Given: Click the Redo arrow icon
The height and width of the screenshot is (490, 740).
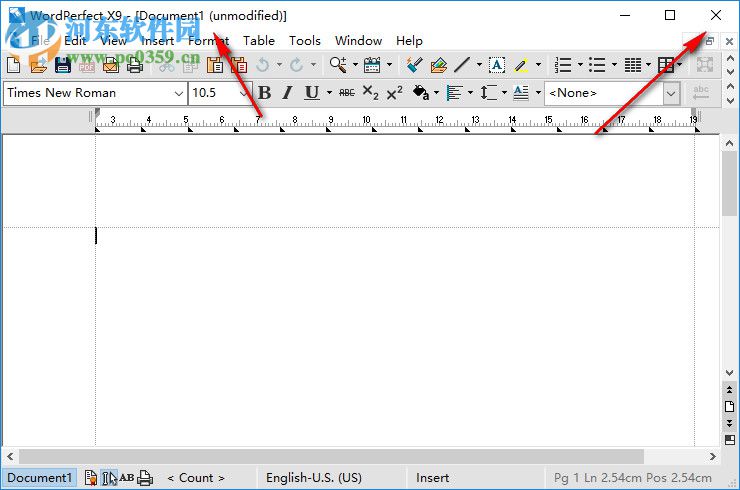Looking at the screenshot, I should [x=296, y=65].
